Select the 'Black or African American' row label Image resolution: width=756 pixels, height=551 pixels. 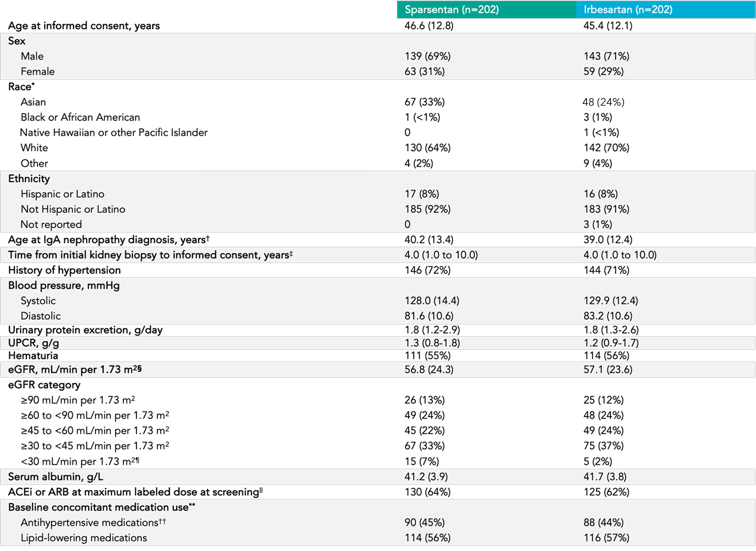[80, 117]
